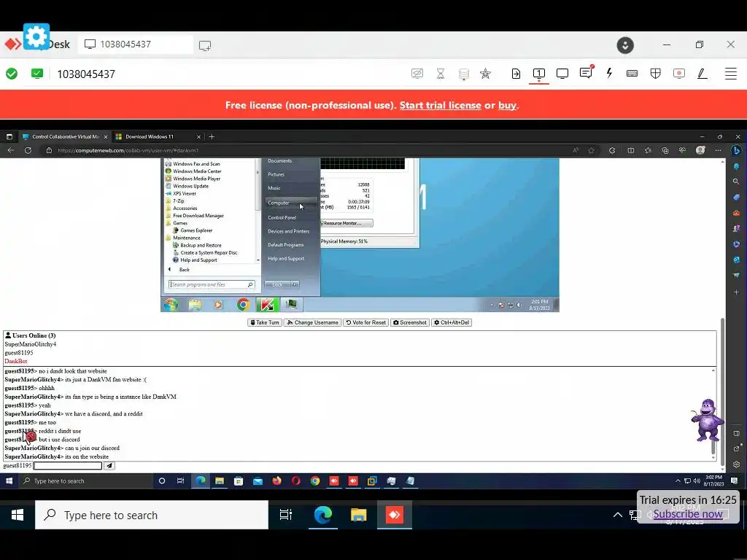
Task: Open settings gear overlay icon
Action: coord(36,36)
